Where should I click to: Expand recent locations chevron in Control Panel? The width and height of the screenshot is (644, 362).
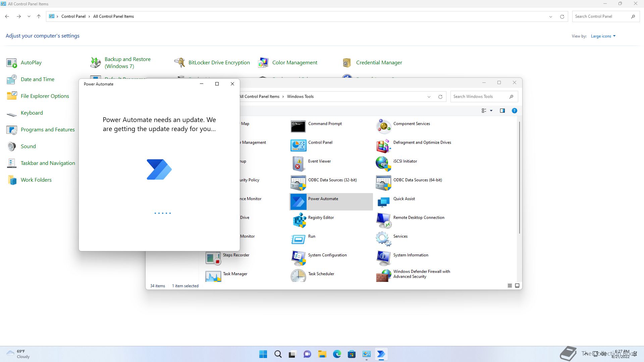click(29, 16)
